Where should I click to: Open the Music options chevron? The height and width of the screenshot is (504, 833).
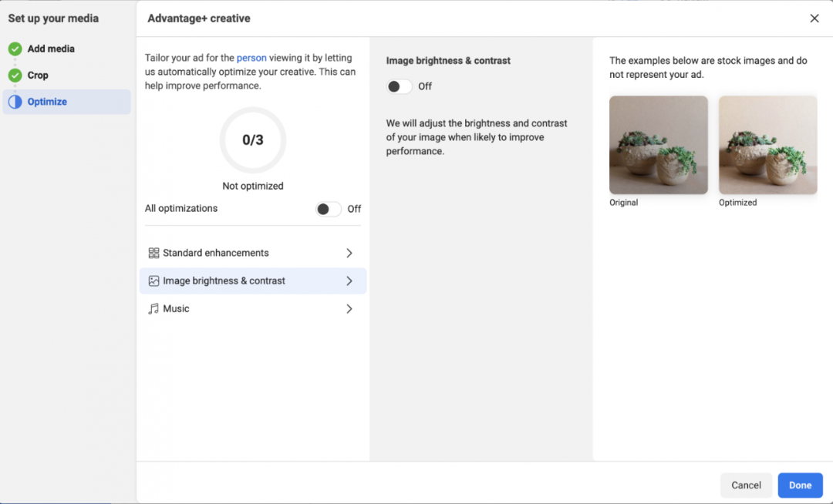[x=349, y=308]
